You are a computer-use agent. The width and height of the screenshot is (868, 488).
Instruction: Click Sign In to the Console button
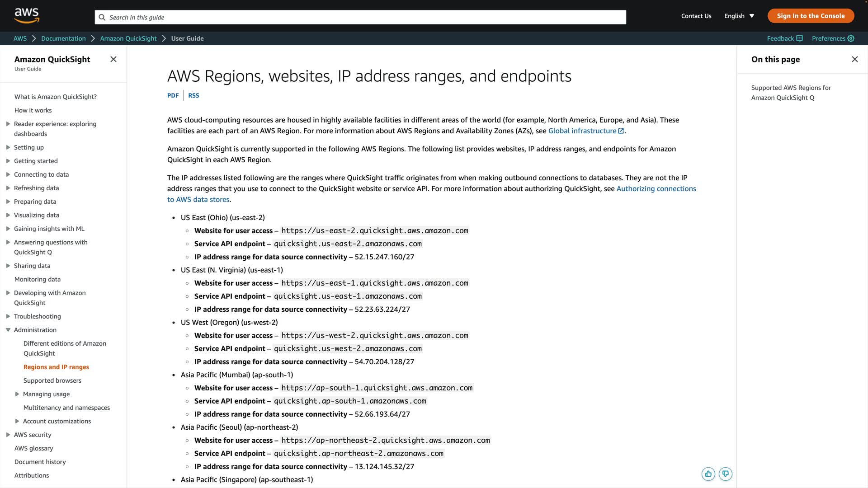point(811,16)
